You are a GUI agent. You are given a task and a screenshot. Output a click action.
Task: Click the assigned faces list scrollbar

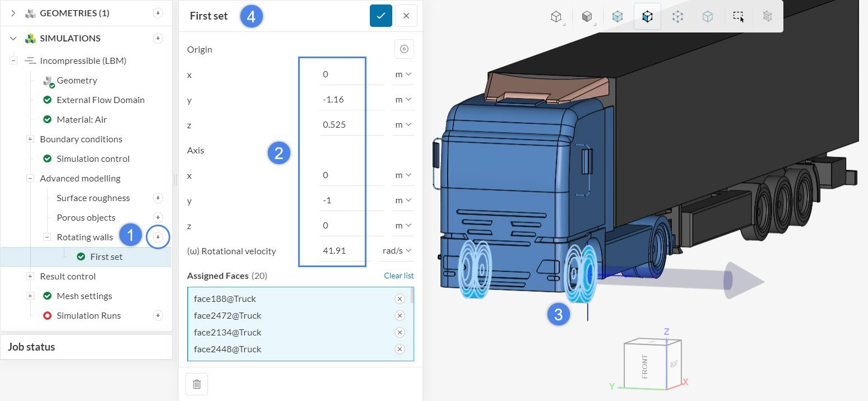tap(412, 295)
